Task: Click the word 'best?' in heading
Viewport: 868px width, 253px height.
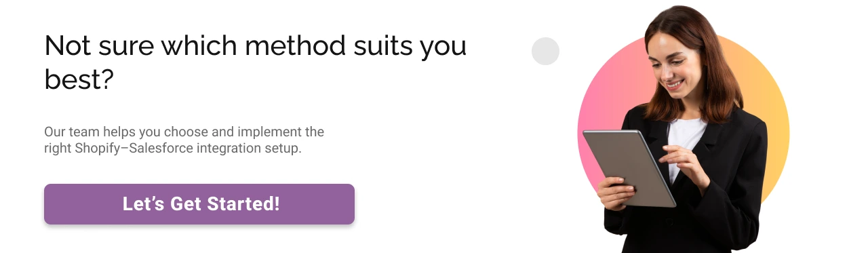Action: tap(78, 80)
